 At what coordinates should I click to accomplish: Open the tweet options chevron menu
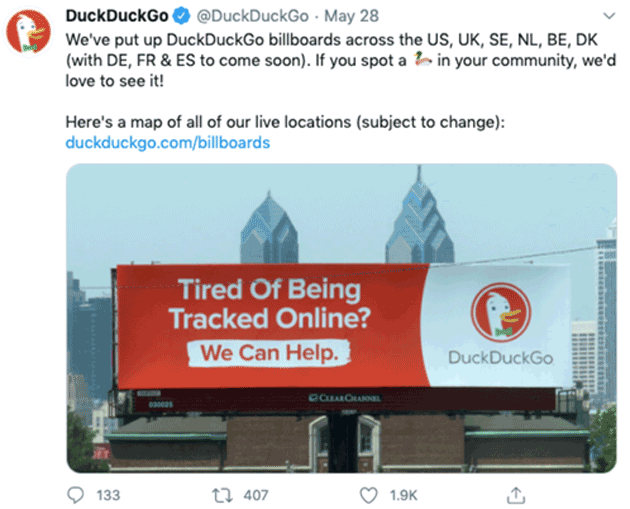[x=609, y=16]
